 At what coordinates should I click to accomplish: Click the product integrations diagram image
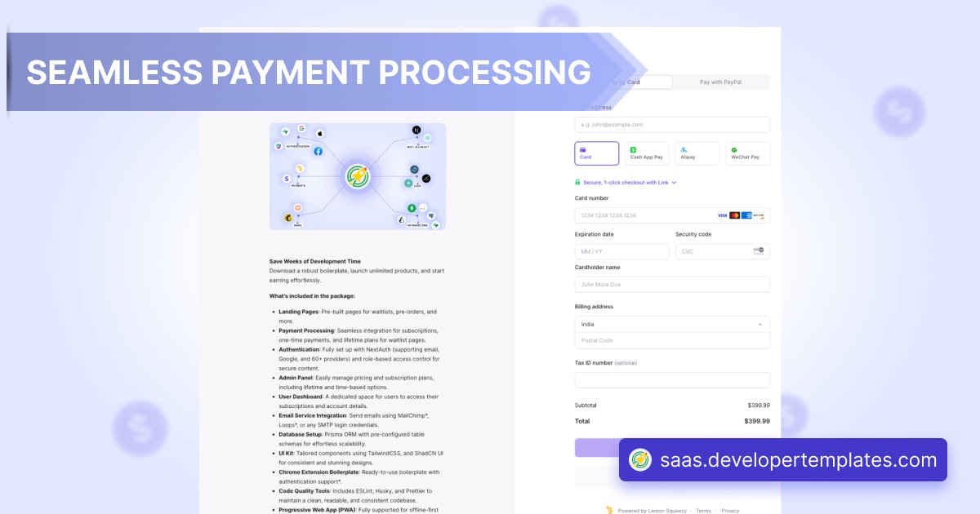[x=358, y=176]
